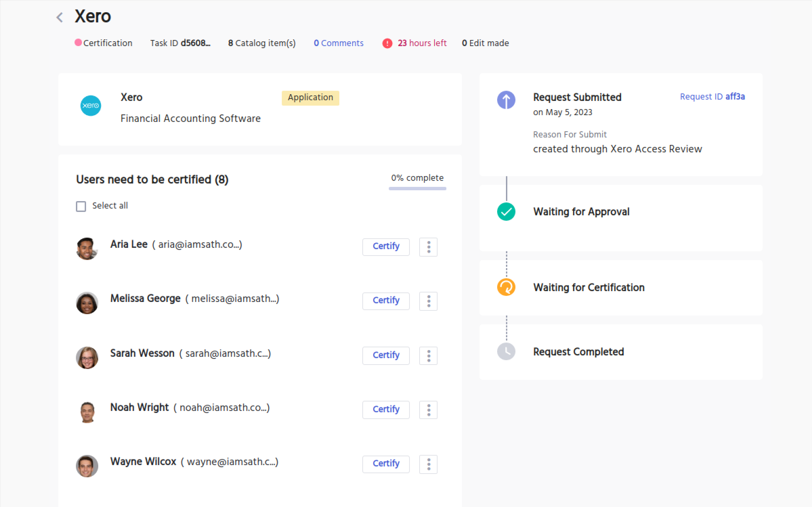Click Aria Lee's profile photo

tap(87, 248)
